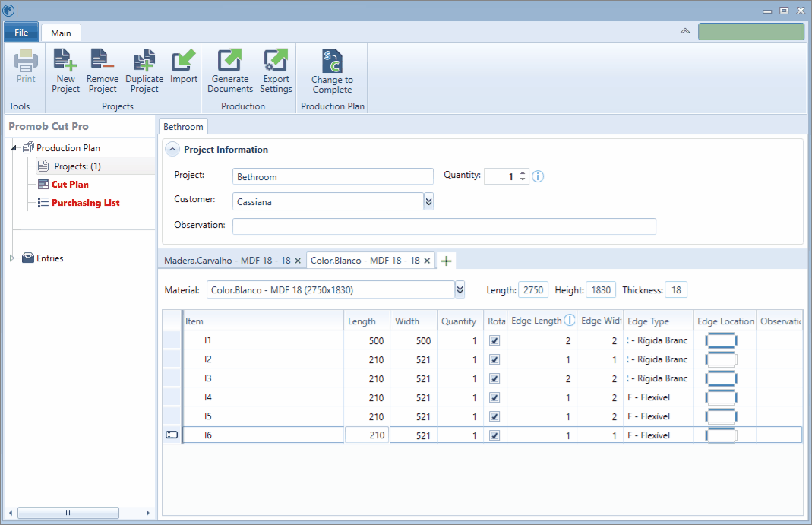Click edge location diagram for item I4
812x525 pixels.
pyautogui.click(x=721, y=397)
